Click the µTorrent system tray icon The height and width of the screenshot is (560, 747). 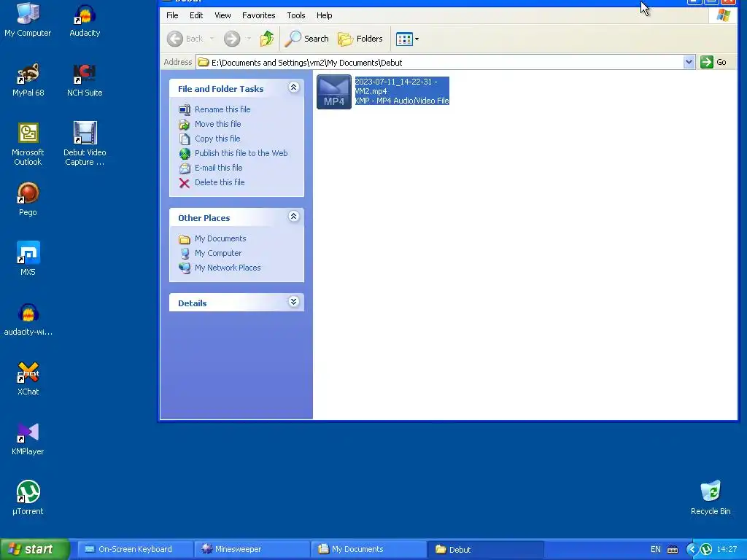point(706,550)
